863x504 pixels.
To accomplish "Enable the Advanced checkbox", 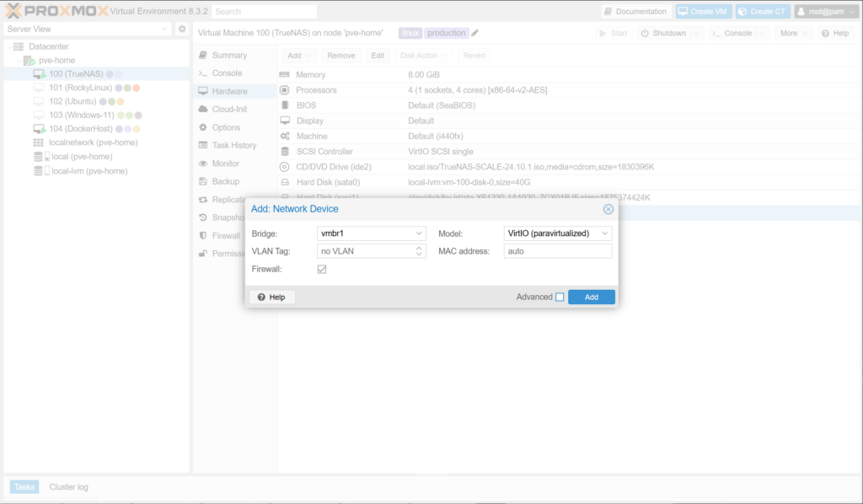I will 560,298.
